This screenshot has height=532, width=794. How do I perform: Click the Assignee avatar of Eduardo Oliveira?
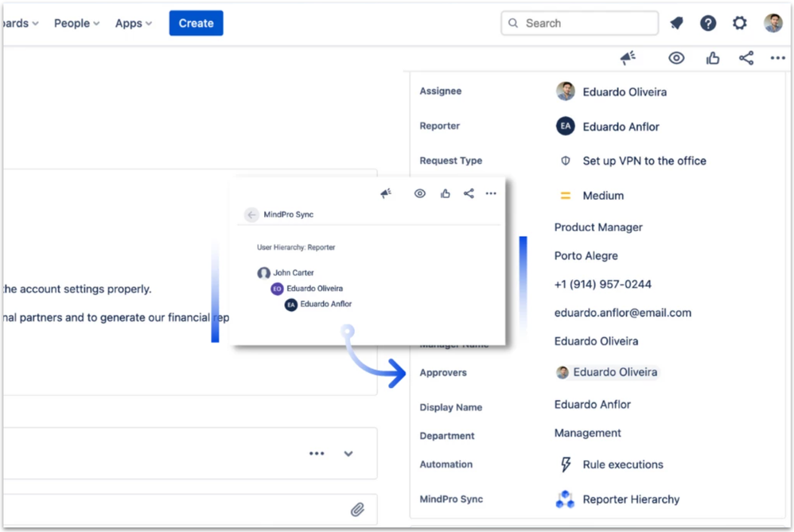click(x=565, y=91)
